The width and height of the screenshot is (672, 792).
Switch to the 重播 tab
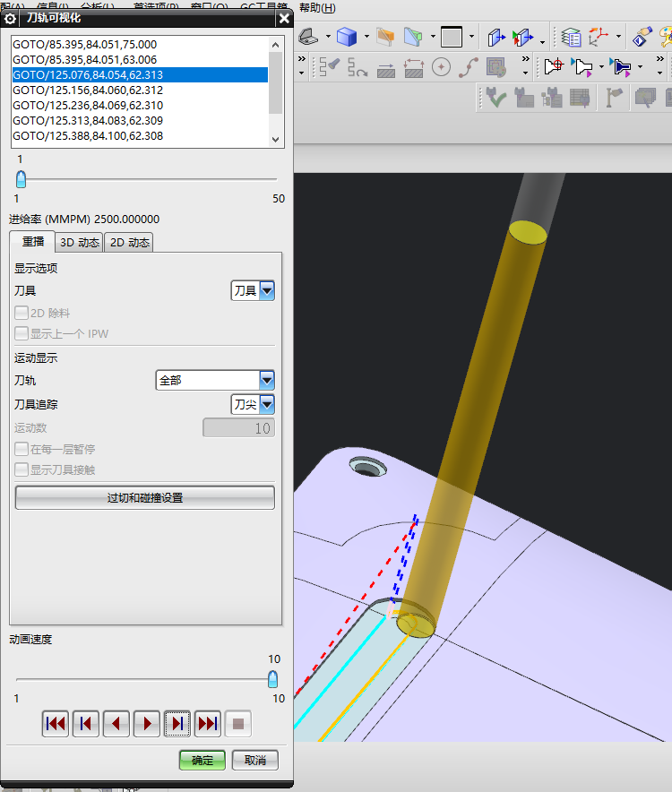click(x=33, y=241)
